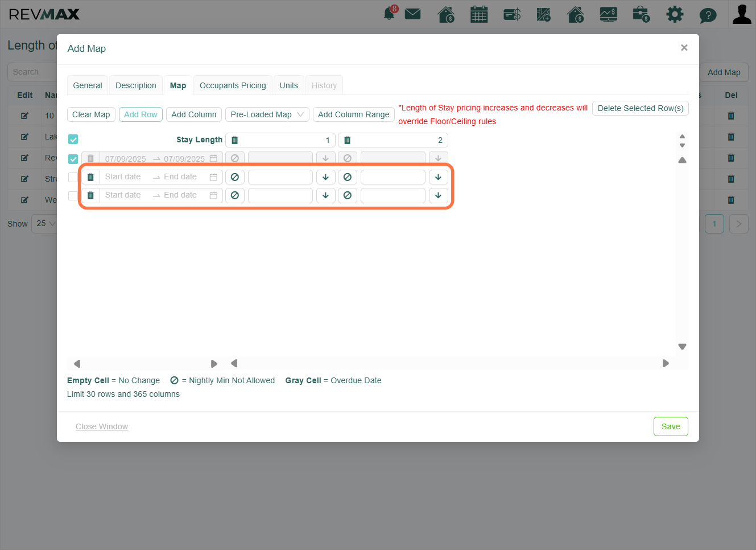The height and width of the screenshot is (550, 756).
Task: Click column 2 value field in second empty row
Action: coord(393,195)
